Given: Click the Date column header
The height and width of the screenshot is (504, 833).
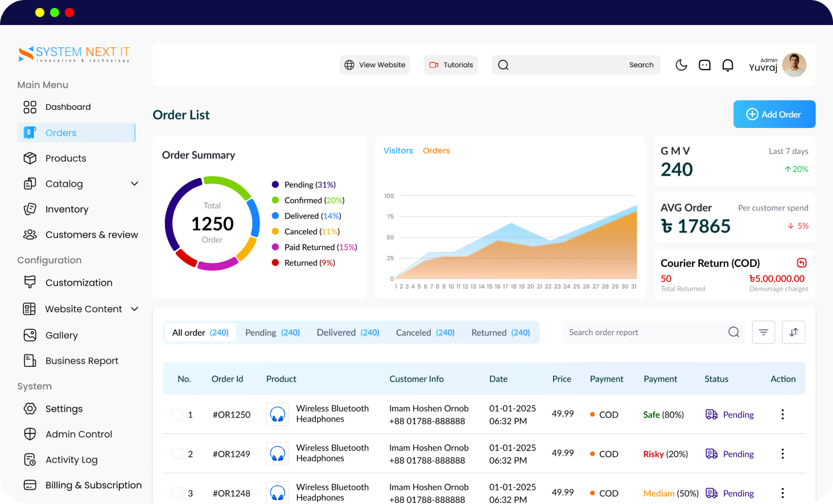Looking at the screenshot, I should point(498,379).
